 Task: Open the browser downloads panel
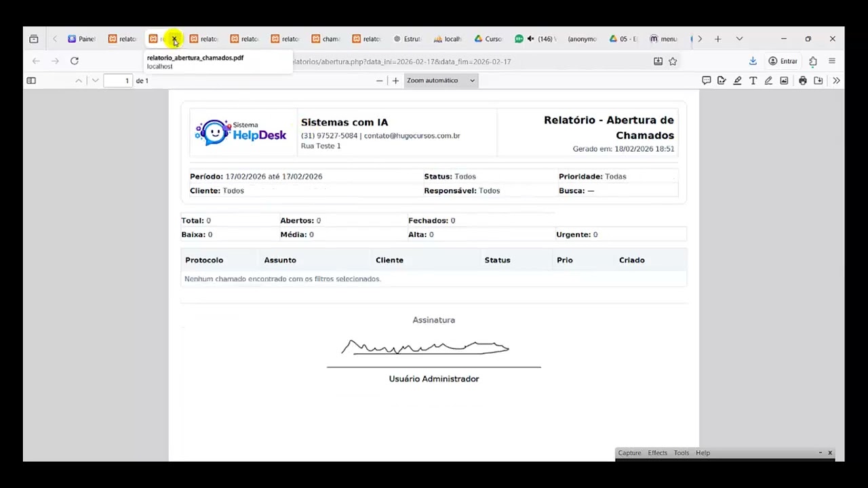[x=753, y=61]
